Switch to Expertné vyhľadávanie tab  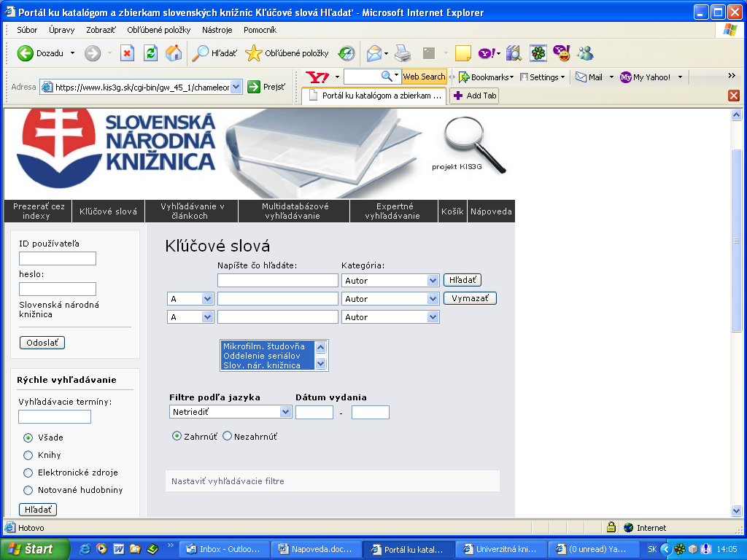394,211
